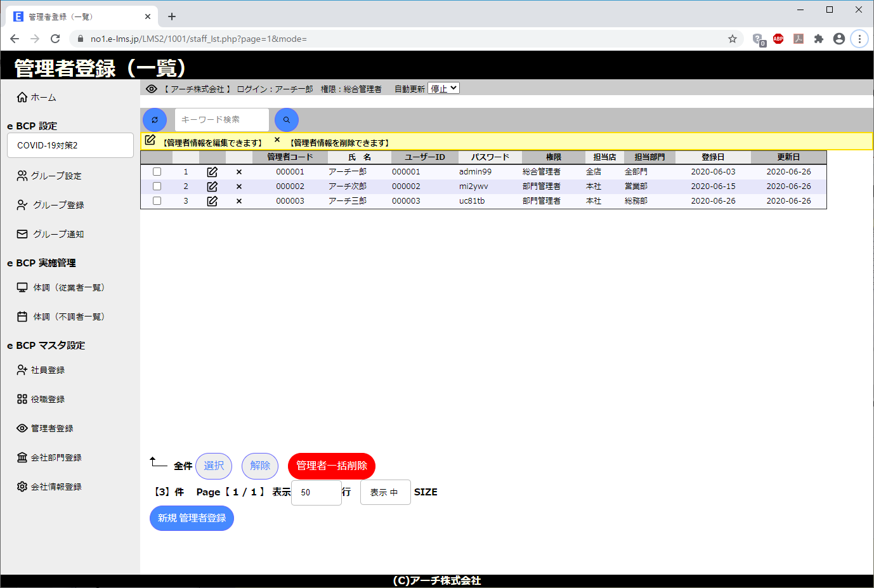Open Chrome's three-dot menu
The height and width of the screenshot is (588, 874).
[859, 39]
